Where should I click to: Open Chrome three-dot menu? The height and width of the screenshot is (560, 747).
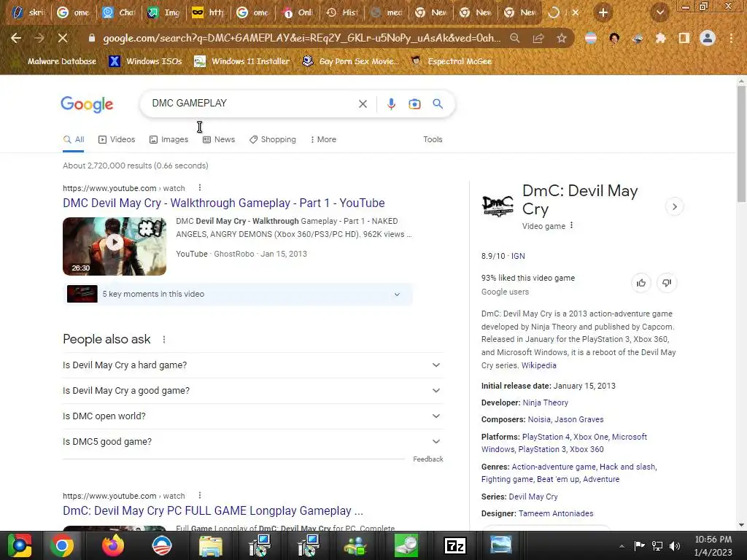731,38
